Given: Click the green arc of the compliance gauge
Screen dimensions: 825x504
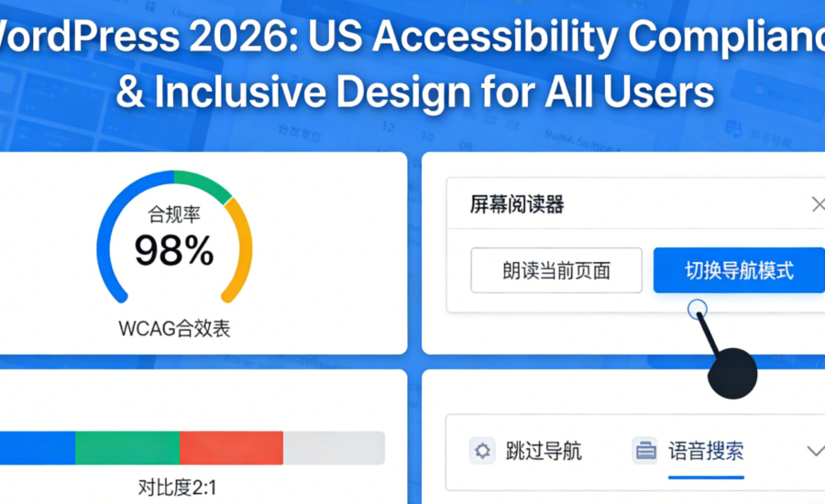Looking at the screenshot, I should pyautogui.click(x=203, y=184).
